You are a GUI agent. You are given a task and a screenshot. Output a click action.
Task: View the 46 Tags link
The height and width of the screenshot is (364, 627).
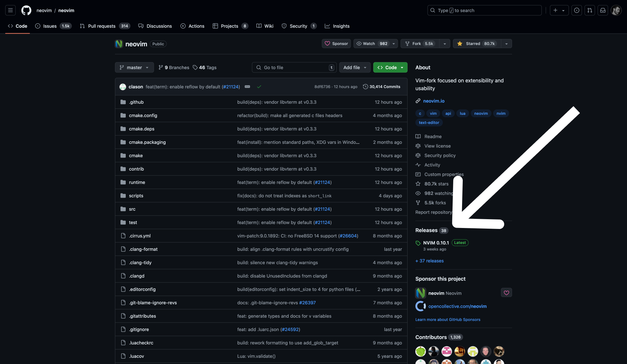205,68
